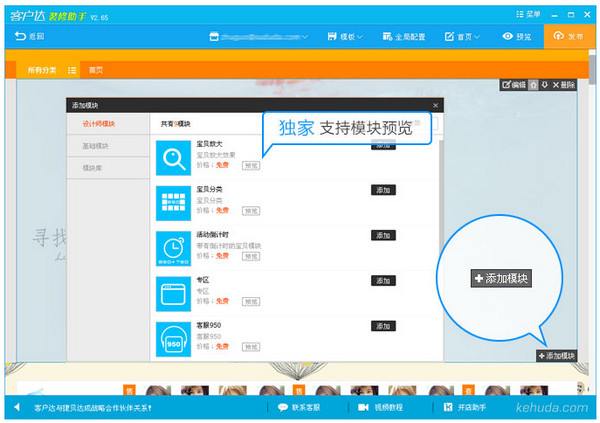600x423 pixels.
Task: Click the left arrow in the bottom bar
Action: pyautogui.click(x=17, y=407)
